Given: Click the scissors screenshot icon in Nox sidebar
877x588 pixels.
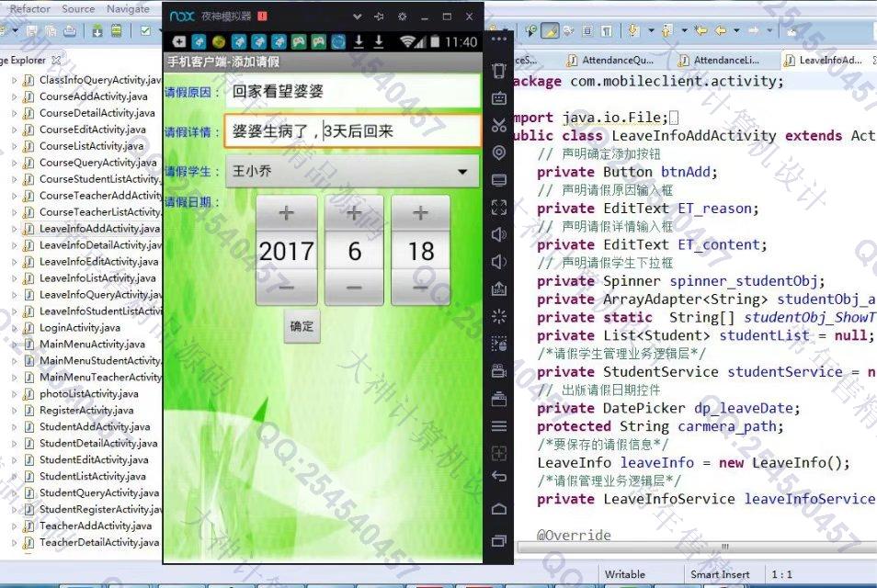Looking at the screenshot, I should point(499,125).
